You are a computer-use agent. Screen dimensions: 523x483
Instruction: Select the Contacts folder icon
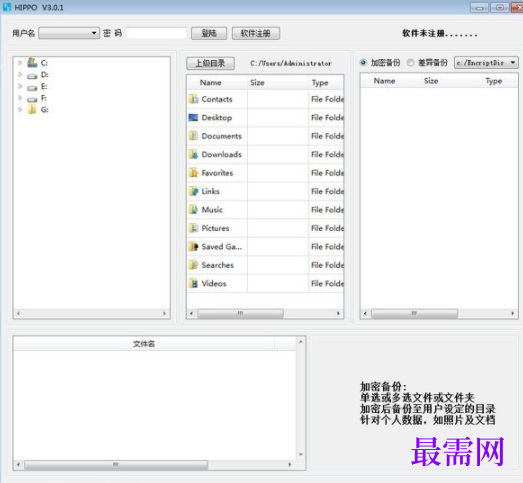coord(193,99)
